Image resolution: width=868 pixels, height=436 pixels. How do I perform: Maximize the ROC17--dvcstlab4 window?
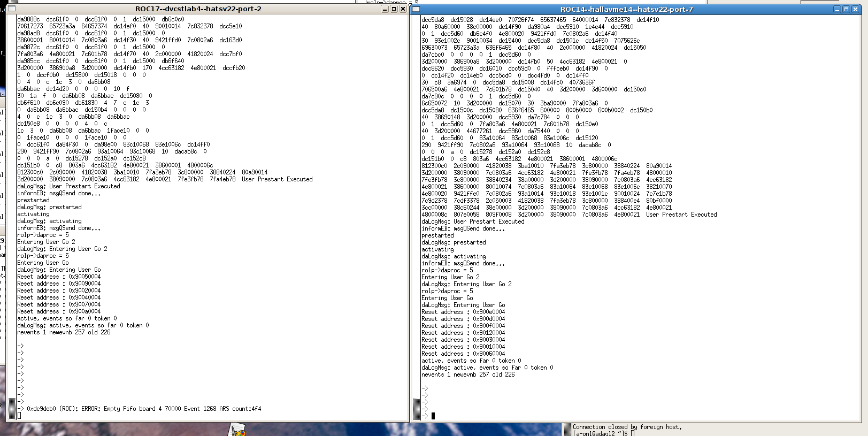tap(394, 9)
